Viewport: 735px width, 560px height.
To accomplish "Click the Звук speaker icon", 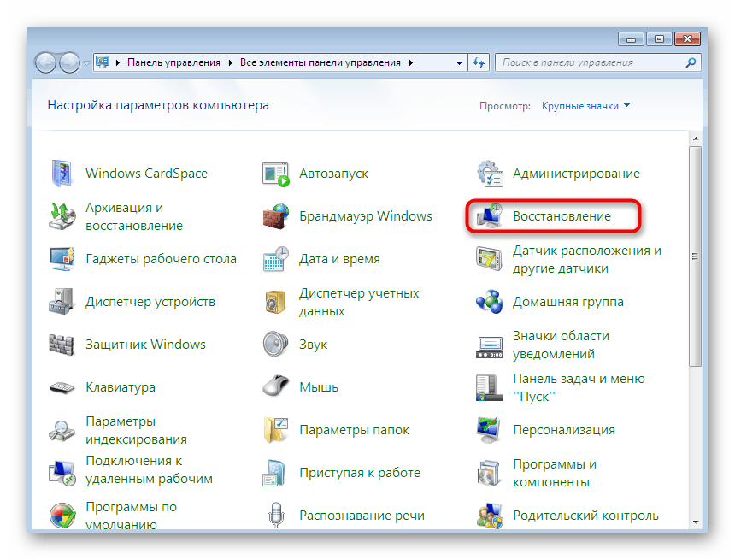I will 275,345.
